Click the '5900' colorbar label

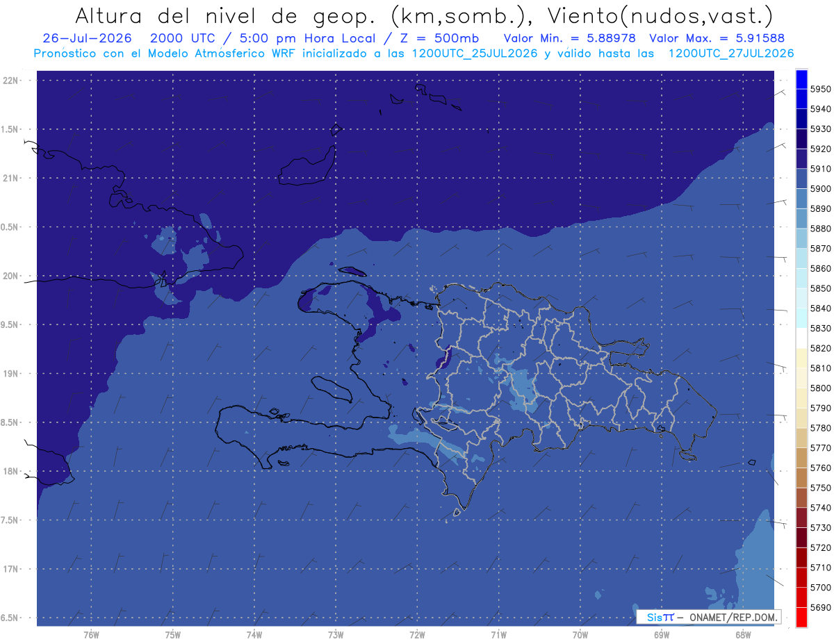pyautogui.click(x=821, y=189)
